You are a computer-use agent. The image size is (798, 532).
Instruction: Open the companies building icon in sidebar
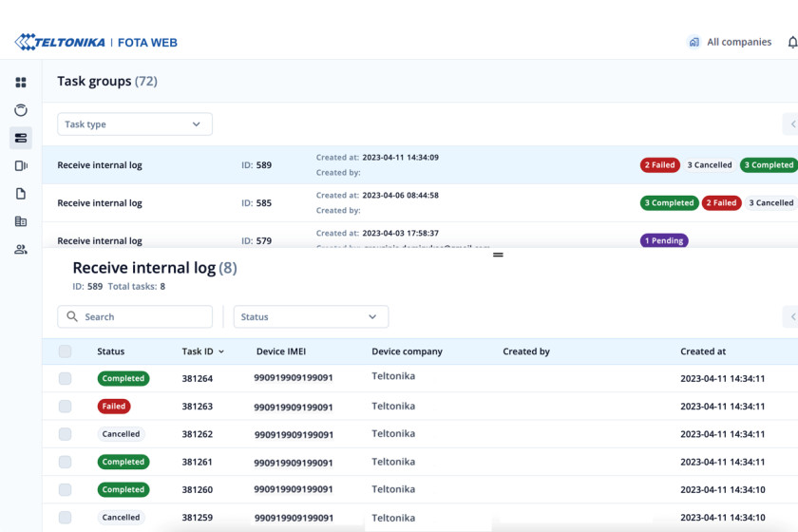[x=21, y=221]
